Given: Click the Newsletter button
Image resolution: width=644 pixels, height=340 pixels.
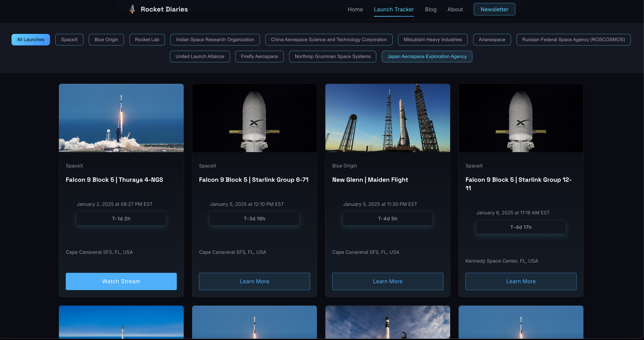Looking at the screenshot, I should tap(494, 9).
